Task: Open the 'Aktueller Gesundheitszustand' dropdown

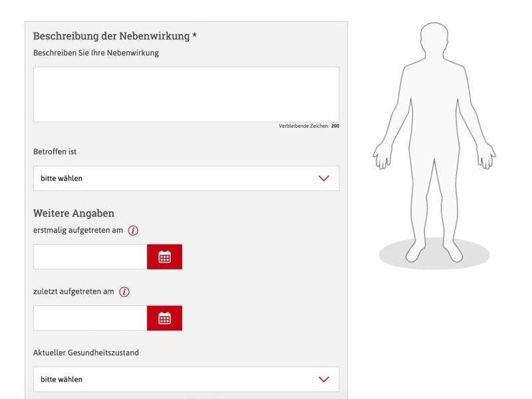Action: pyautogui.click(x=187, y=379)
